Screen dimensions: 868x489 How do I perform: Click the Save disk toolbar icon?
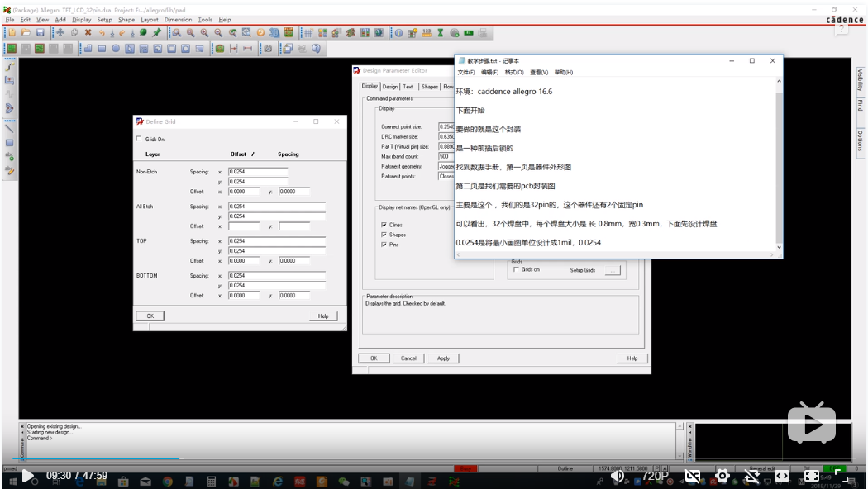click(40, 33)
